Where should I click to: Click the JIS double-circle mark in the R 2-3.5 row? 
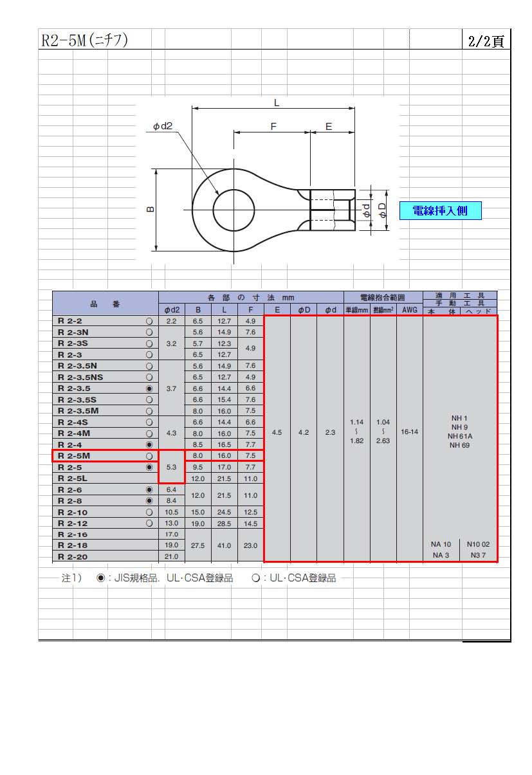coord(149,388)
